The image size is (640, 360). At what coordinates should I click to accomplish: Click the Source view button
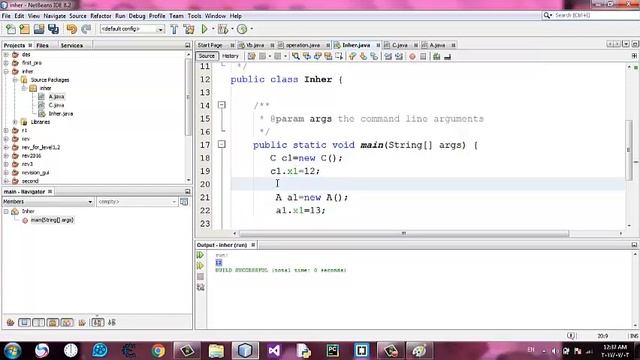207,56
